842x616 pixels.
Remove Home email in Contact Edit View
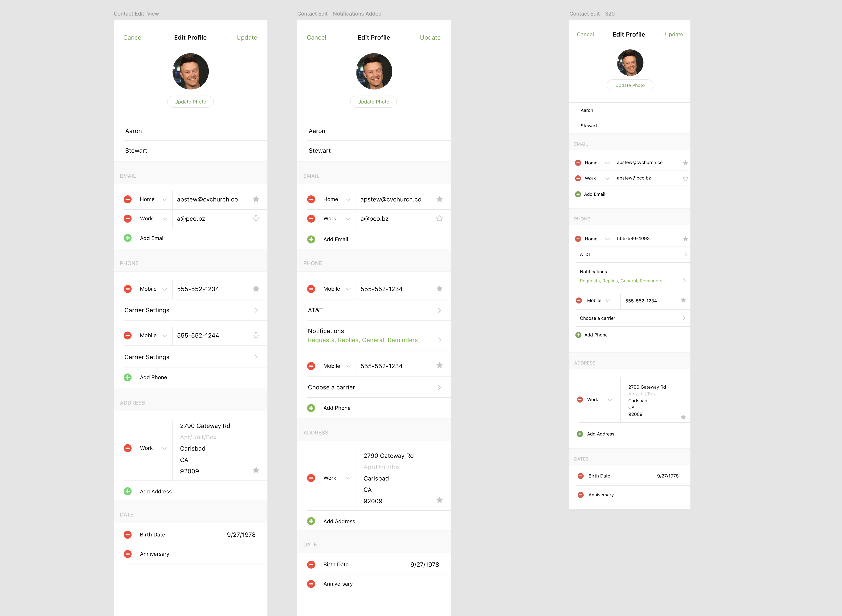128,199
